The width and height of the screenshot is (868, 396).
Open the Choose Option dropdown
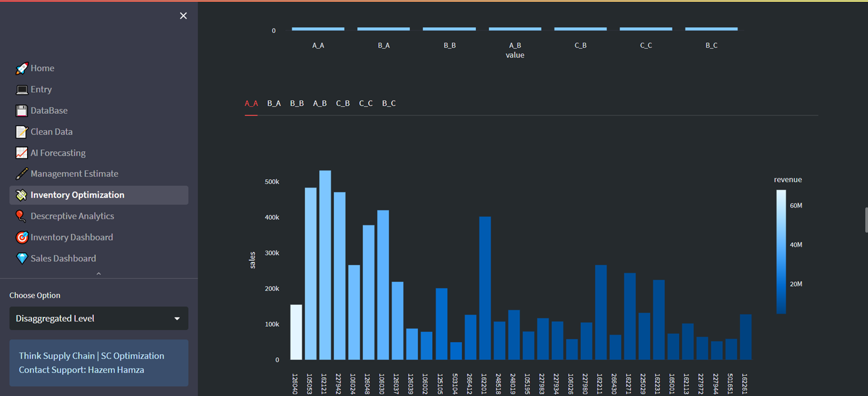tap(98, 318)
